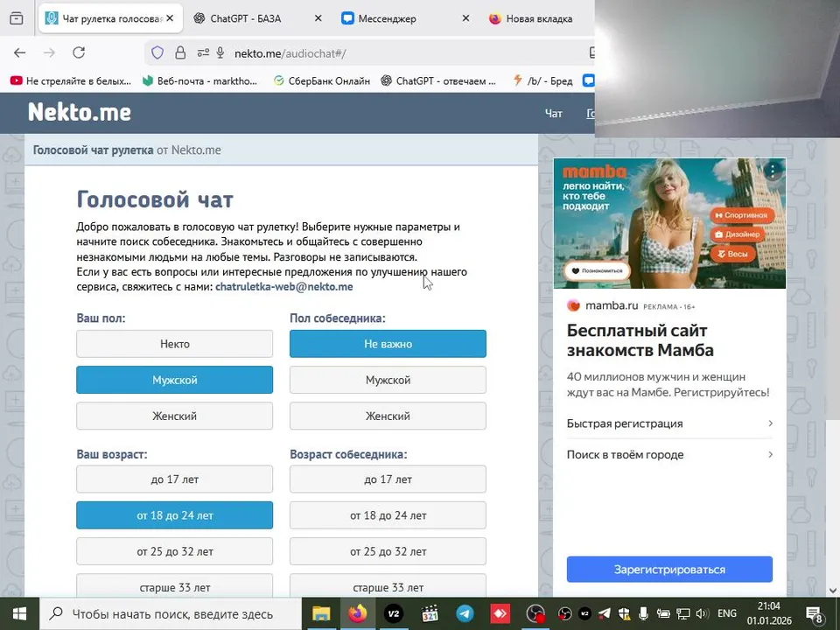This screenshot has height=630, width=840.
Task: Select Некто as your gender
Action: [175, 344]
